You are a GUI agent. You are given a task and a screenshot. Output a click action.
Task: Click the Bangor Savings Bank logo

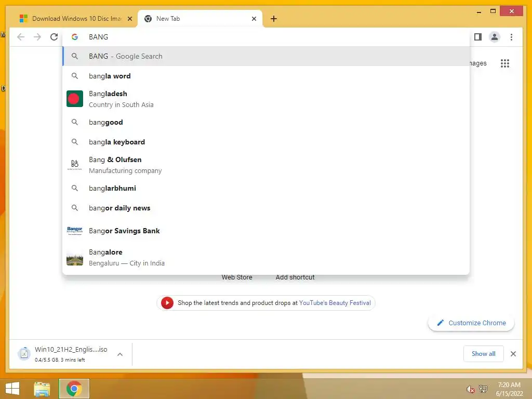tap(75, 231)
